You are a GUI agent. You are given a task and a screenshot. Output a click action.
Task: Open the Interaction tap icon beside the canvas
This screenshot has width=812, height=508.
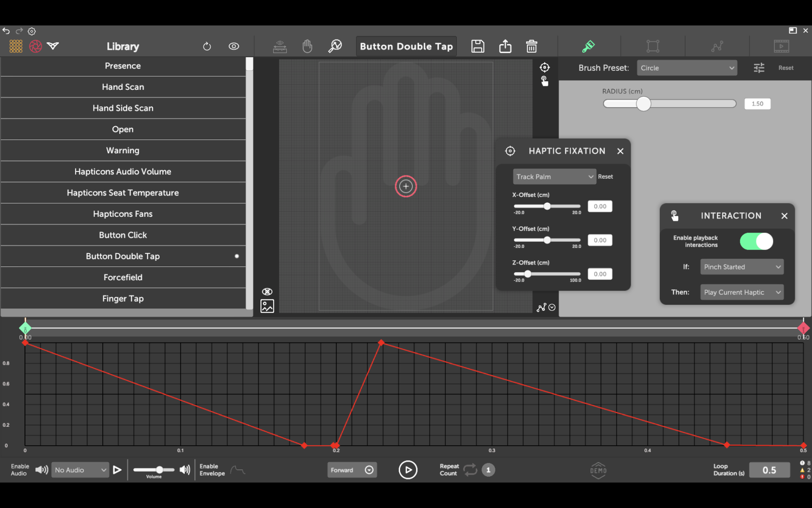pos(544,81)
